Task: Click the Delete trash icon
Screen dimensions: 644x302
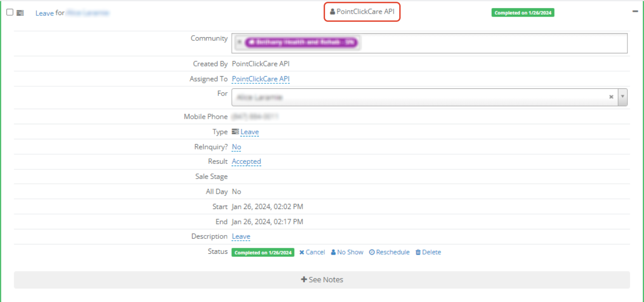Action: 418,252
